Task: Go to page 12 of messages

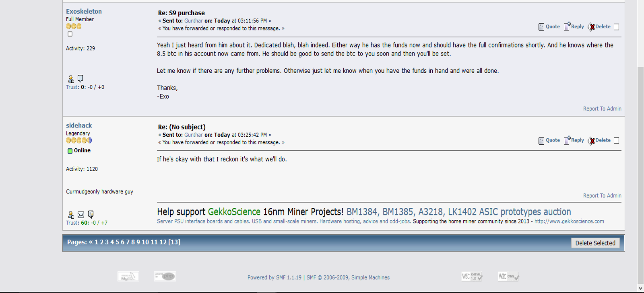Action: [x=163, y=242]
